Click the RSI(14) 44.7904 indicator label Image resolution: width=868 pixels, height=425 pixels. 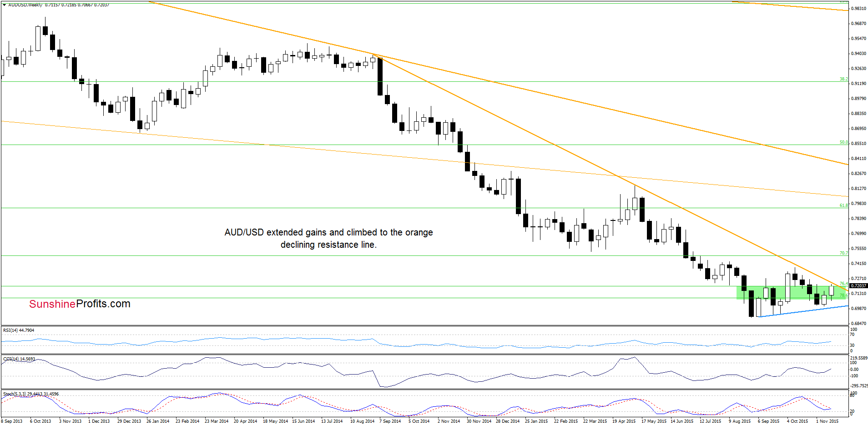(x=19, y=330)
